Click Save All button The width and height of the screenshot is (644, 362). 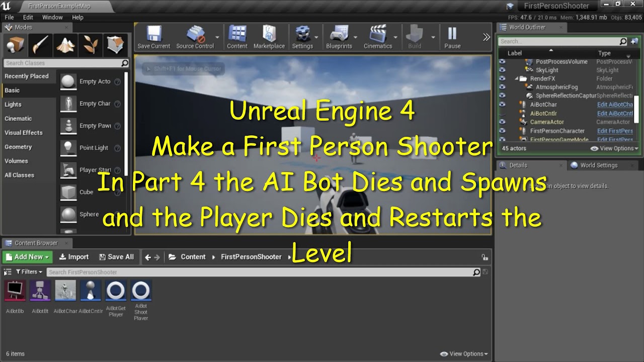pyautogui.click(x=116, y=257)
